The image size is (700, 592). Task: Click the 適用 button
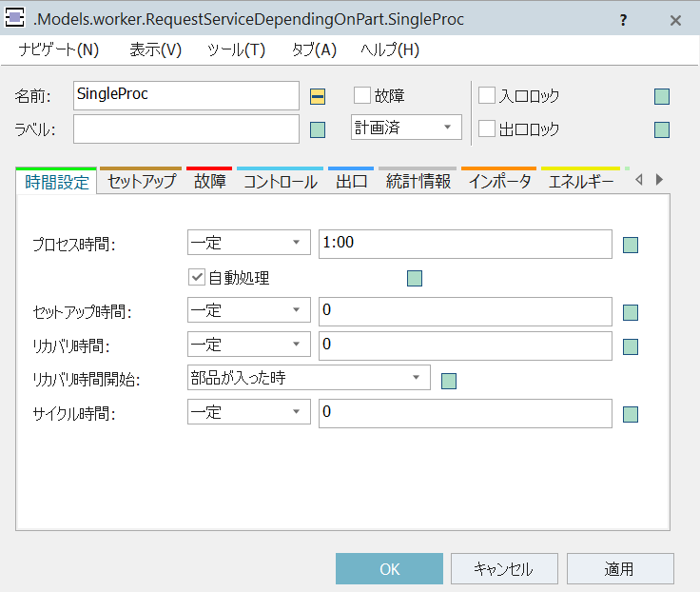click(620, 569)
